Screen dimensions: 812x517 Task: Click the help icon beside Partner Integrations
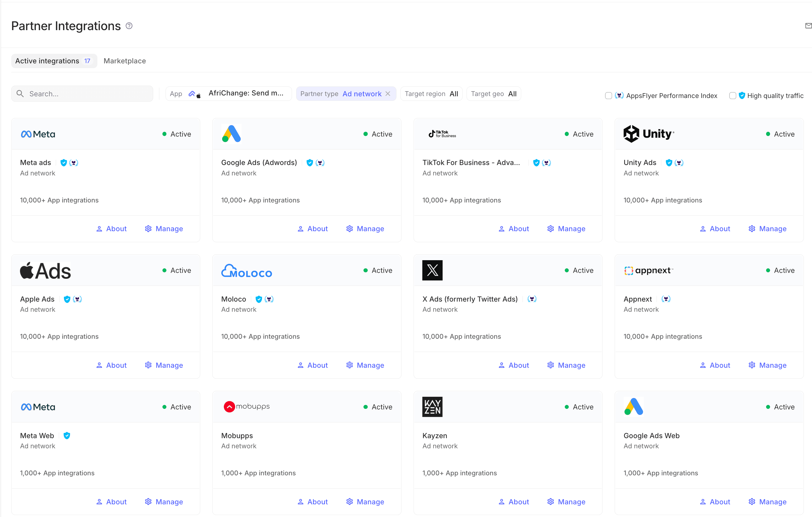click(129, 26)
